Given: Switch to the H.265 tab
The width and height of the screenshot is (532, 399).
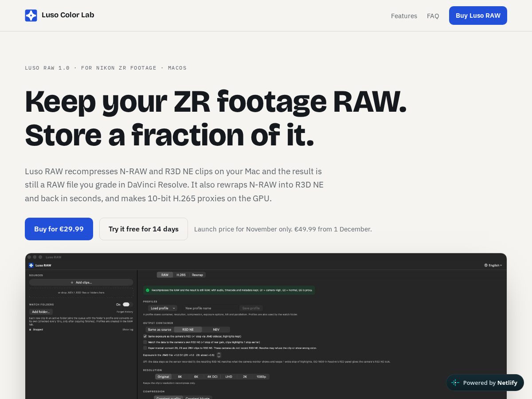Looking at the screenshot, I should pos(181,275).
